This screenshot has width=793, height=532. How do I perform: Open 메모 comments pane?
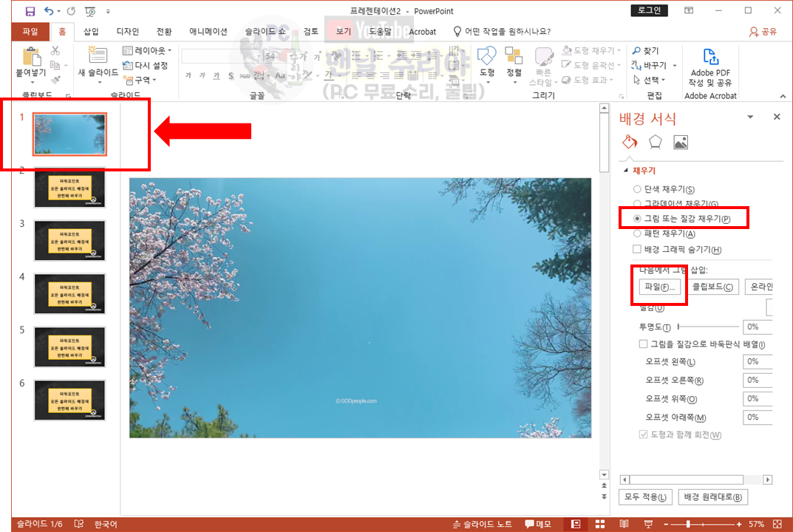538,524
